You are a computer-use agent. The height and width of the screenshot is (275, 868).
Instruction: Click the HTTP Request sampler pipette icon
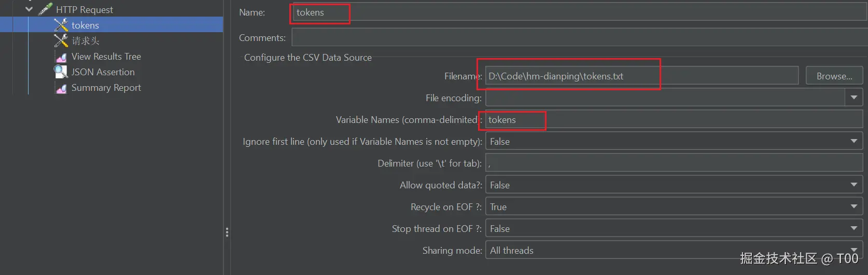pos(45,9)
